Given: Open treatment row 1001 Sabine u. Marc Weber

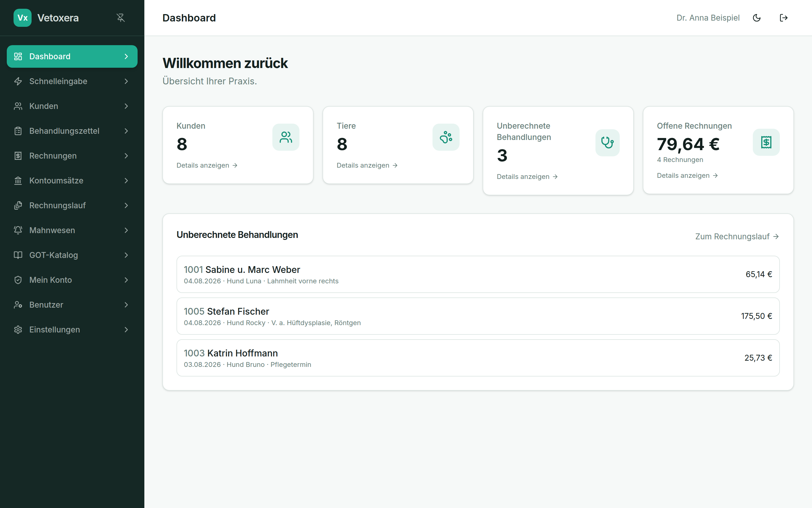Looking at the screenshot, I should point(478,275).
